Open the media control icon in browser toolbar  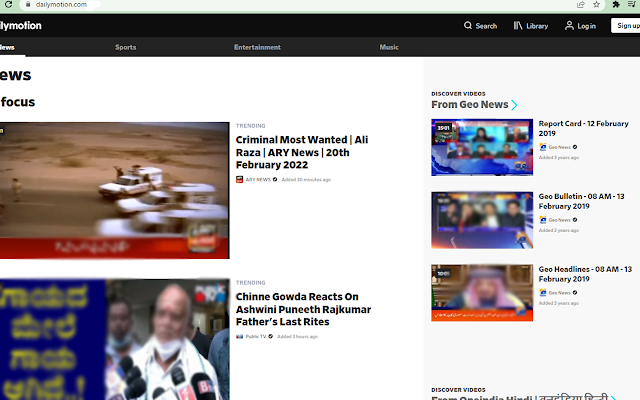tap(632, 4)
